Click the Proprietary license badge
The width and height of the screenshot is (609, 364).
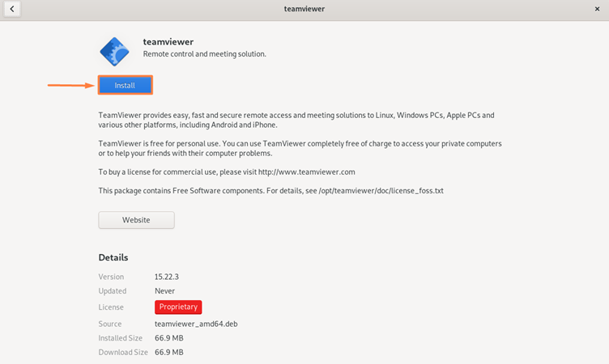178,307
